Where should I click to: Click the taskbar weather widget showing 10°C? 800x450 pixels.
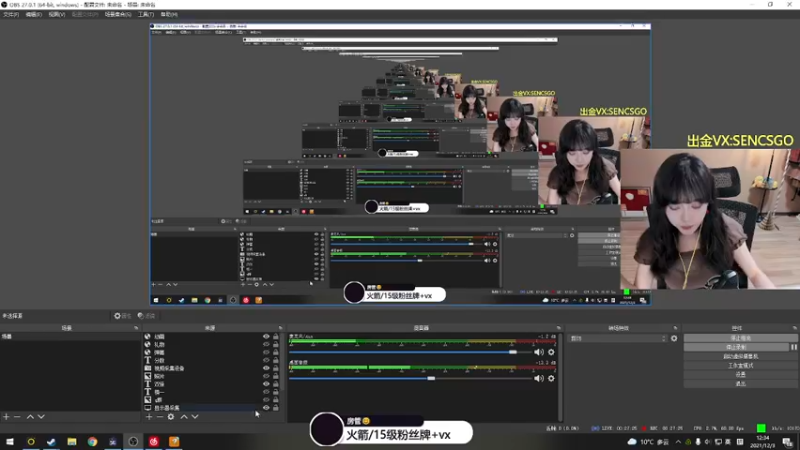648,442
